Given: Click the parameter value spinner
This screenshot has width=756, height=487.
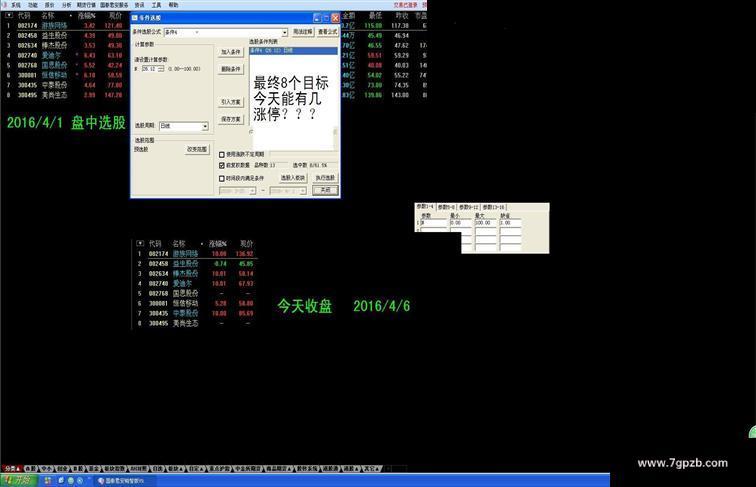Looking at the screenshot, I should click(x=161, y=69).
